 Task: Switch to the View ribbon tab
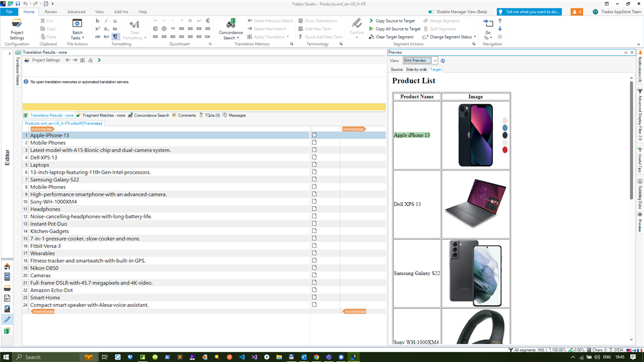point(99,11)
